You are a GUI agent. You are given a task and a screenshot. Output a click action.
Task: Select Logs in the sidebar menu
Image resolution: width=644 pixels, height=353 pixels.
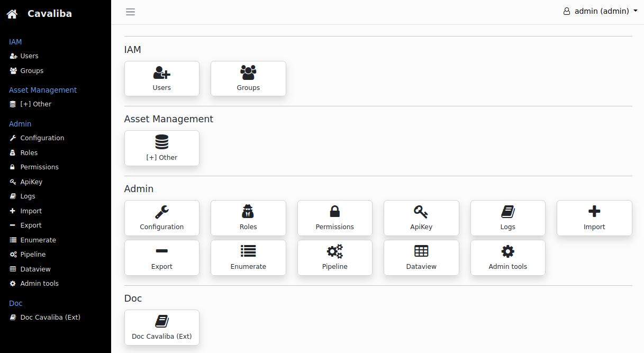tap(28, 196)
